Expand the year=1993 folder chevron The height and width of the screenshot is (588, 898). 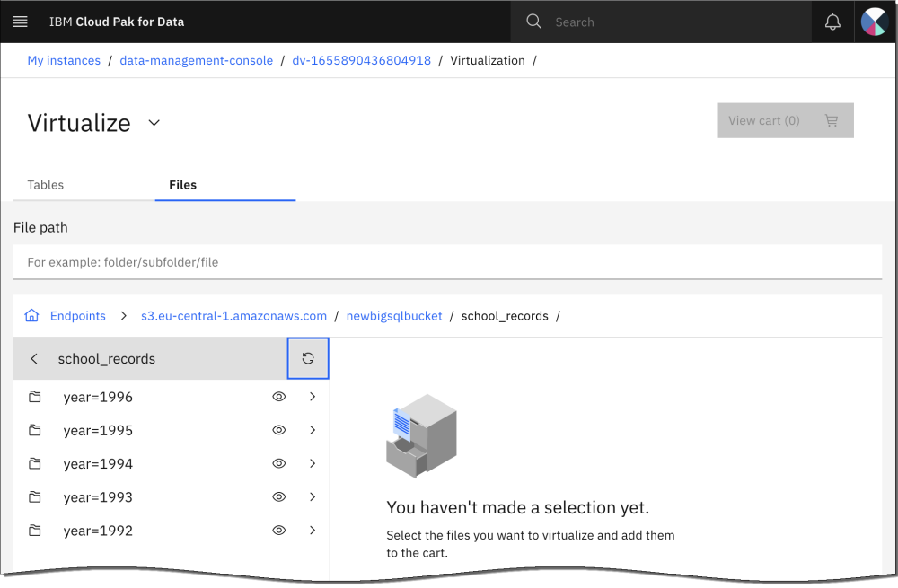coord(313,497)
